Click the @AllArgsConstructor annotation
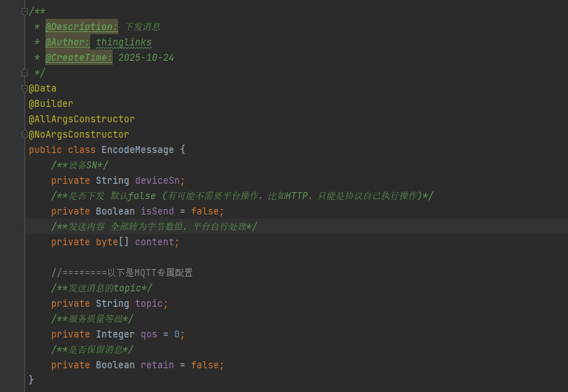568x392 pixels. pyautogui.click(x=81, y=119)
